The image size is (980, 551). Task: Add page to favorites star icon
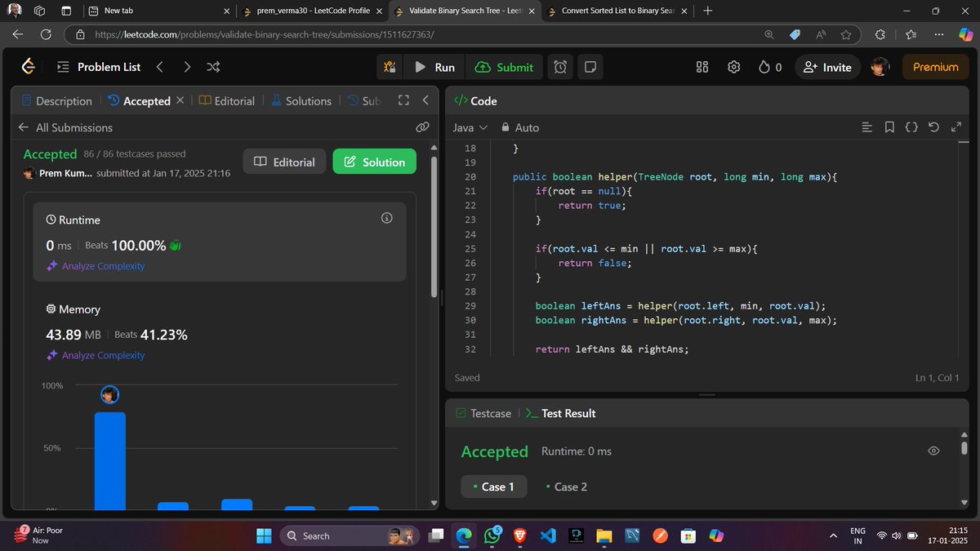click(x=846, y=34)
